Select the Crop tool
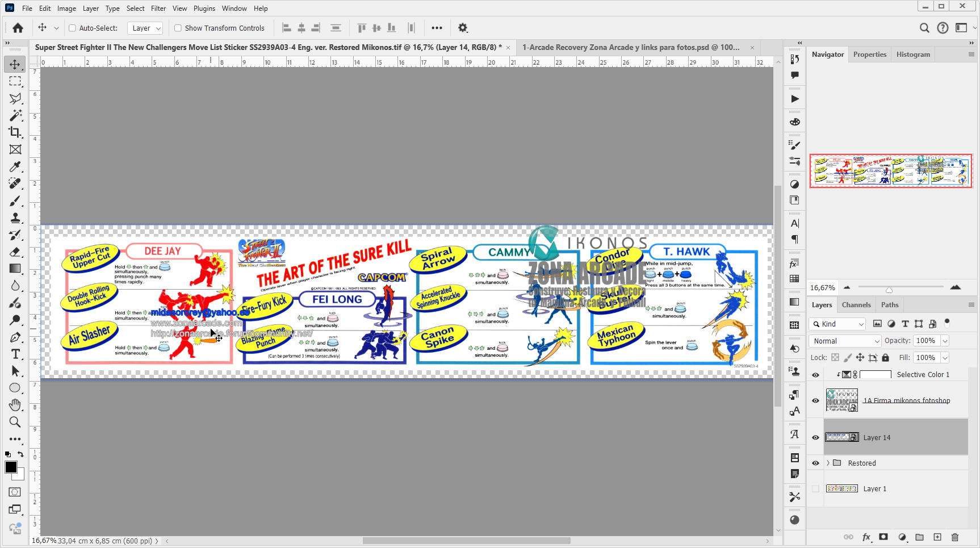This screenshot has height=548, width=980. [15, 132]
